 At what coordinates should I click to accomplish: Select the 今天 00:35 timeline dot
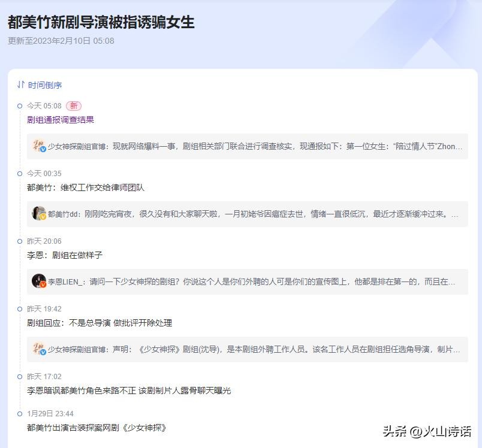tap(20, 174)
